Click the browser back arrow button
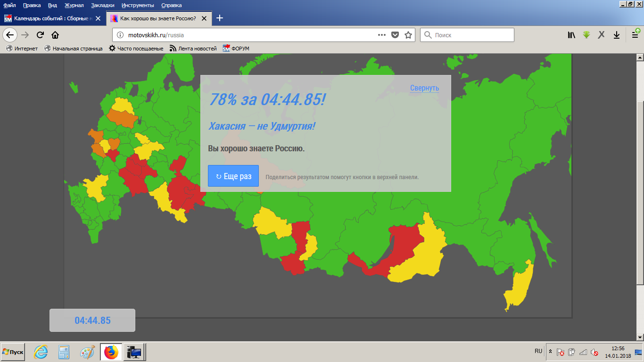The image size is (644, 362). [10, 35]
